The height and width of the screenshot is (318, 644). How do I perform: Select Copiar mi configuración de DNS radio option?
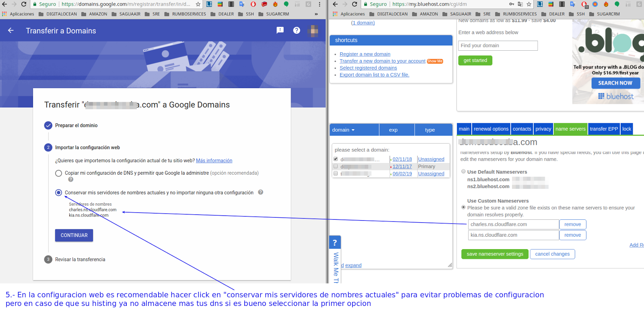pyautogui.click(x=58, y=173)
